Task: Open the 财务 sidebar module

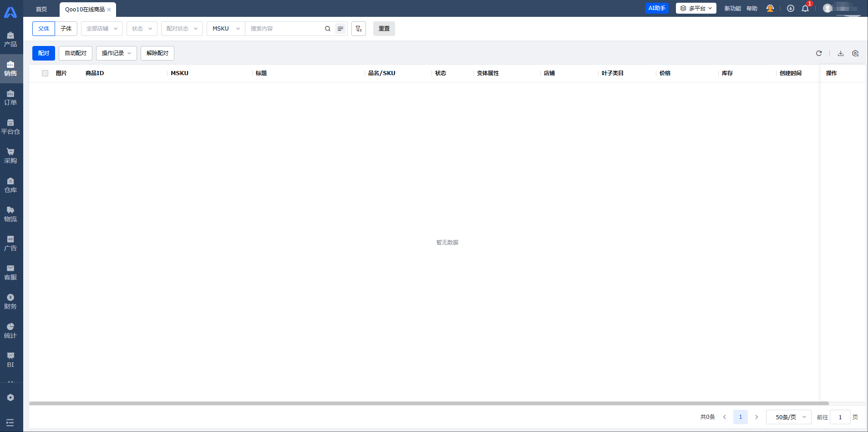Action: [x=10, y=302]
